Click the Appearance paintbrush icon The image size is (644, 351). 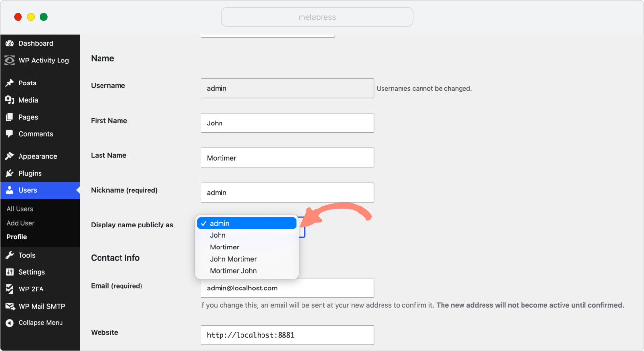pyautogui.click(x=9, y=156)
